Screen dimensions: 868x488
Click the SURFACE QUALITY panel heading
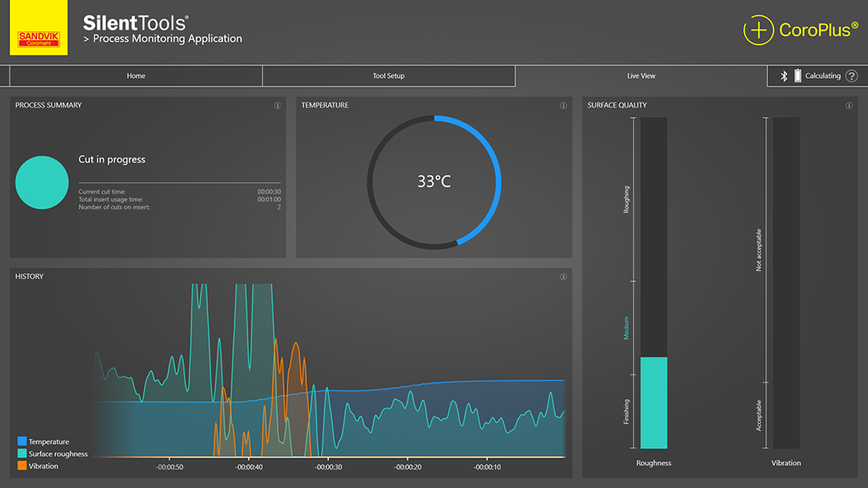coord(617,105)
